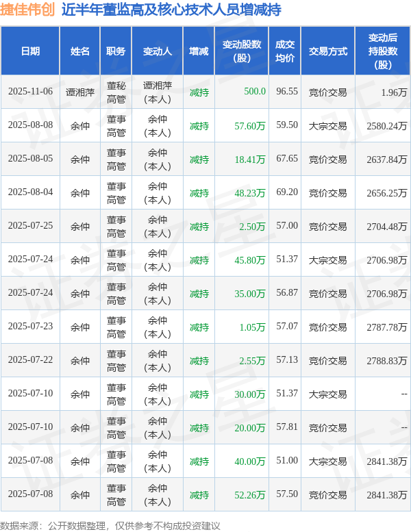Click the price 59.50
Screen dimensions: 411x532
pos(287,125)
